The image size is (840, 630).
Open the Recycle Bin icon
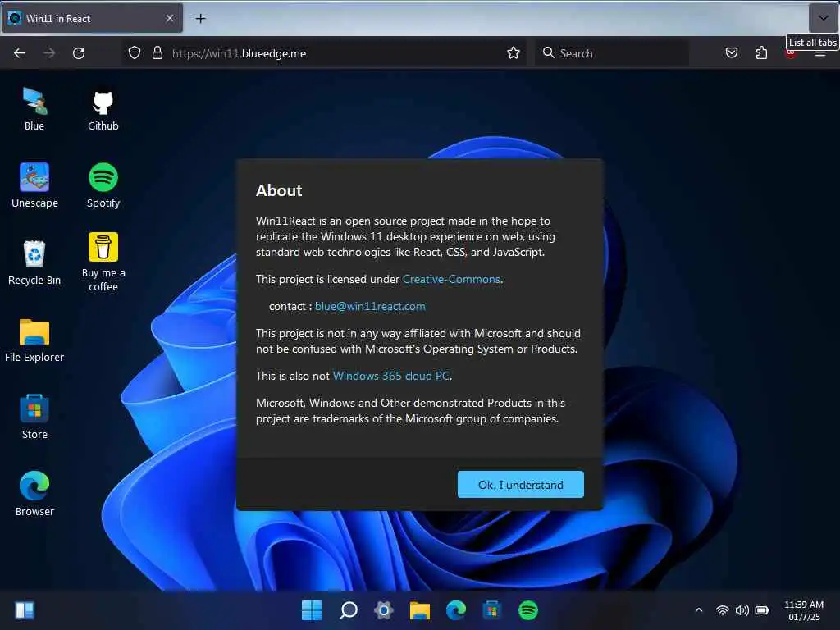(x=34, y=262)
